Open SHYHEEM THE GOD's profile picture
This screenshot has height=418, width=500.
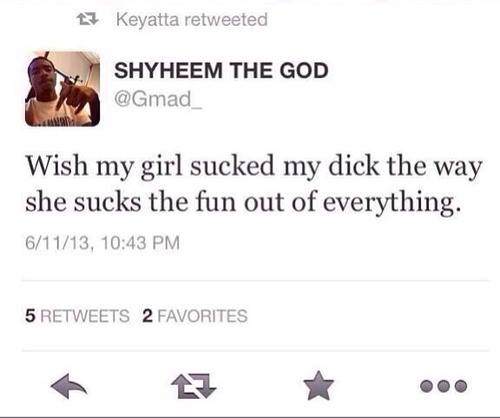point(62,89)
